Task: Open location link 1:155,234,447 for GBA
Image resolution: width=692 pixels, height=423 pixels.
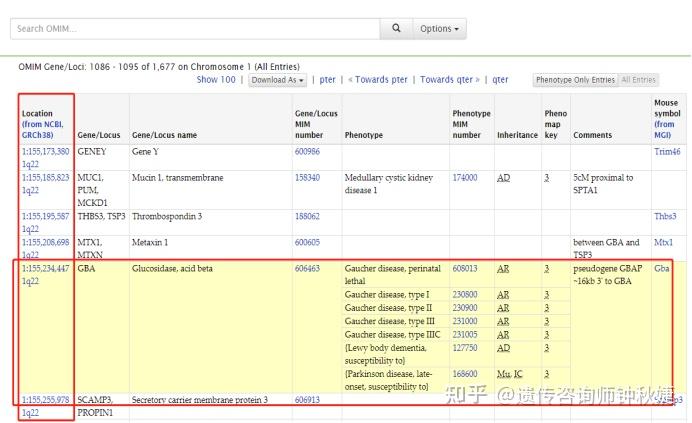Action: point(46,269)
